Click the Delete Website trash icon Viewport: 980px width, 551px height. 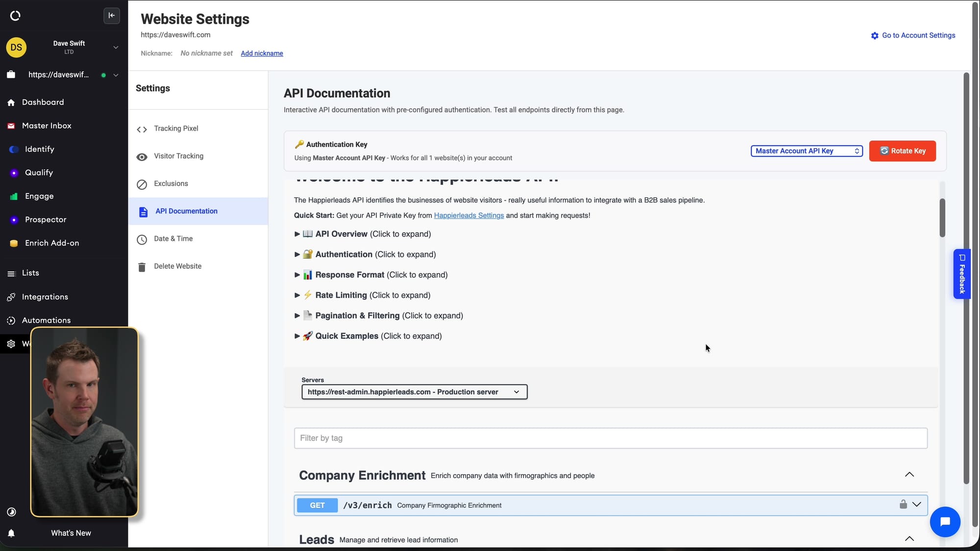(x=142, y=267)
